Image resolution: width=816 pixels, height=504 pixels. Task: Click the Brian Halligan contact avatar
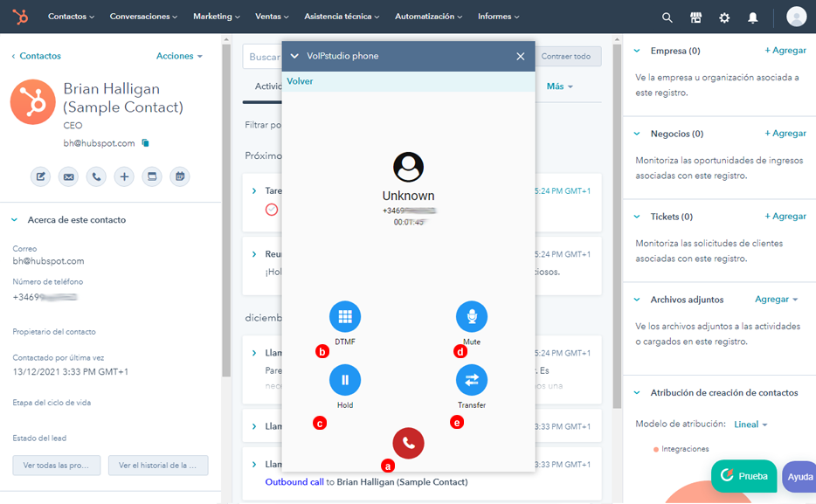point(33,102)
